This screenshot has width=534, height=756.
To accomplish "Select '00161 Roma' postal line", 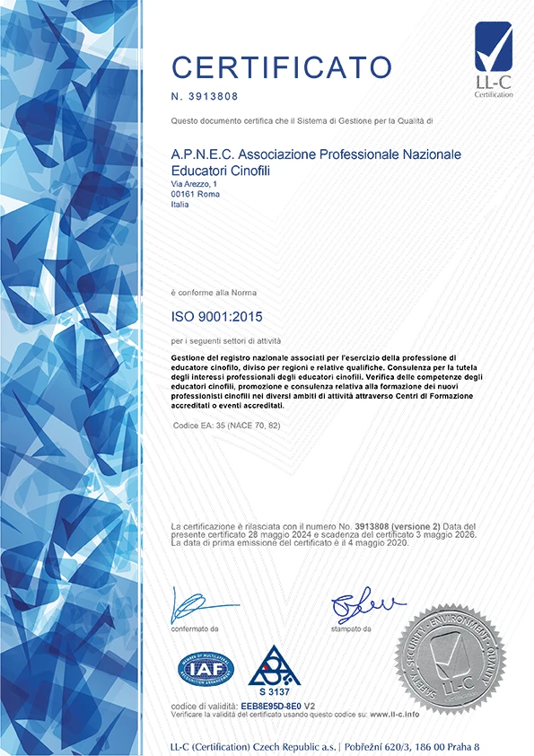I will 195,194.
